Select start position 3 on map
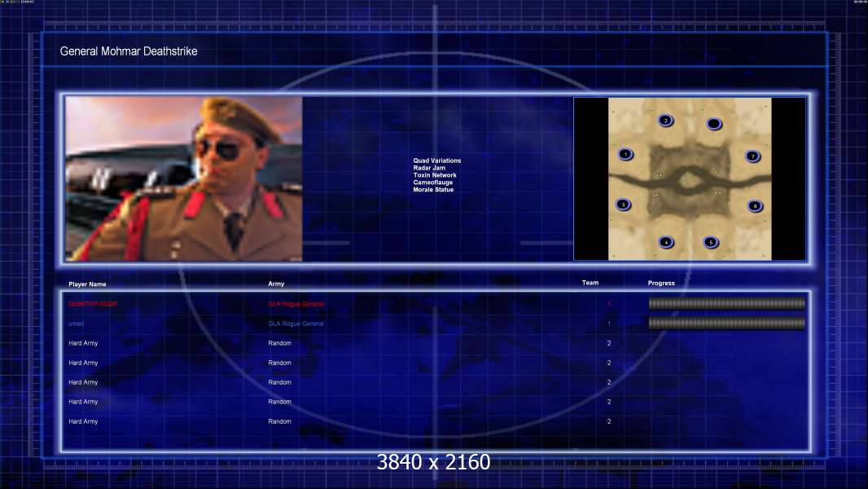Viewport: 868px width, 489px height. point(624,205)
